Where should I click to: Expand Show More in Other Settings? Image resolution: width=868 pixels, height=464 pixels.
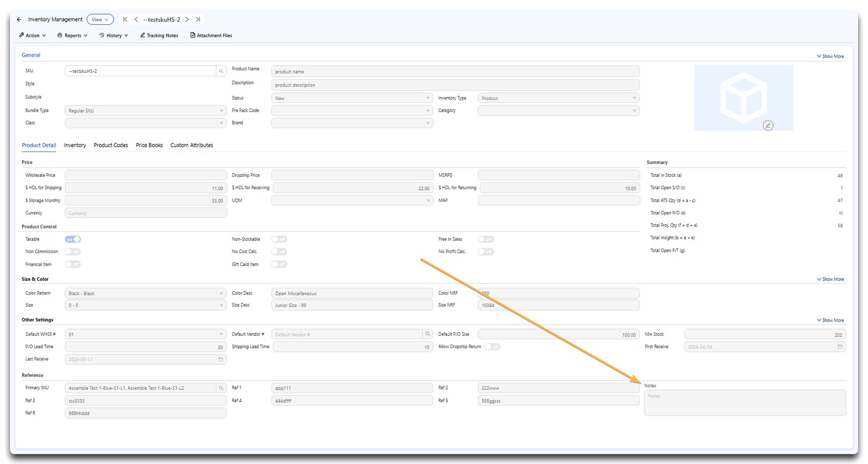click(x=830, y=320)
